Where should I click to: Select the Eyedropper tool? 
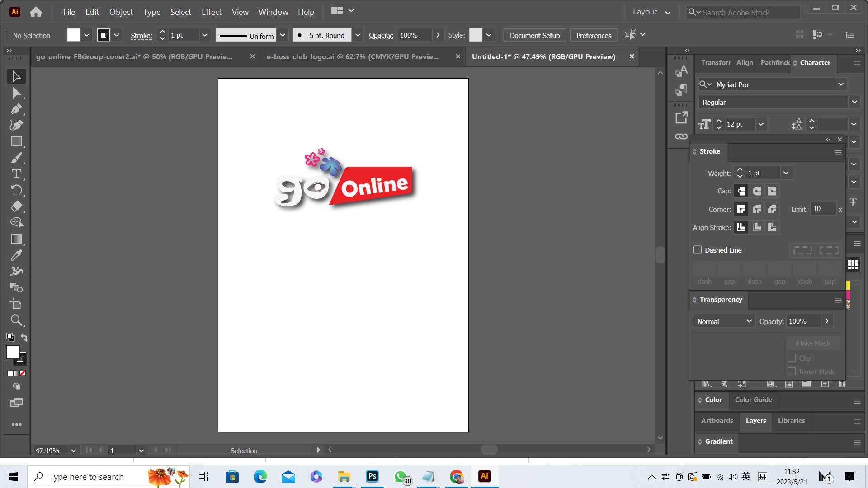coord(16,255)
